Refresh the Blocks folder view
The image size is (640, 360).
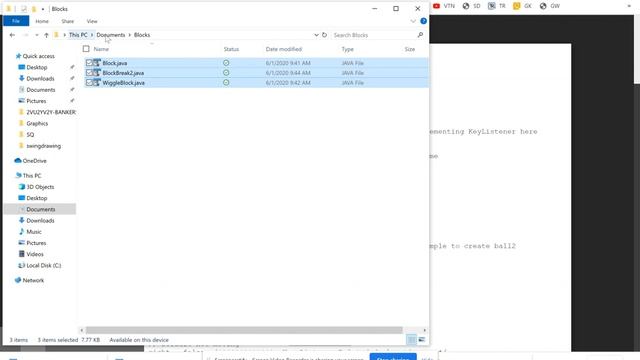tap(324, 35)
